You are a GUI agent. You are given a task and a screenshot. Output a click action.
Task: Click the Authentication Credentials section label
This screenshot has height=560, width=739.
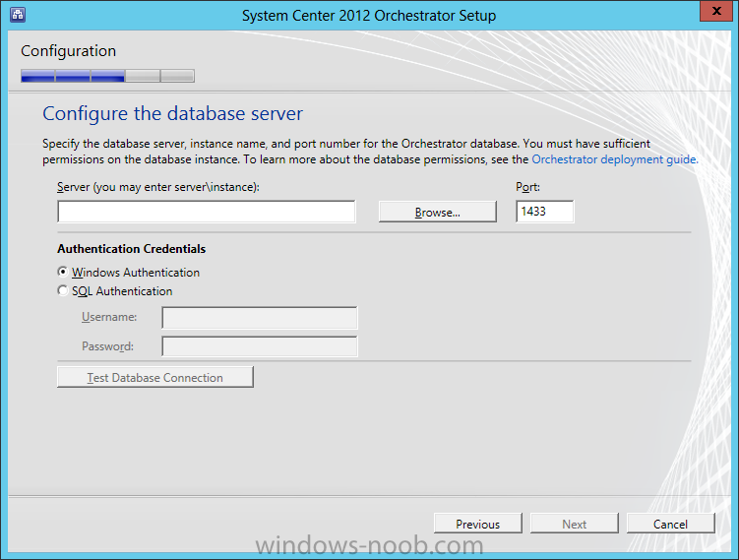click(131, 249)
